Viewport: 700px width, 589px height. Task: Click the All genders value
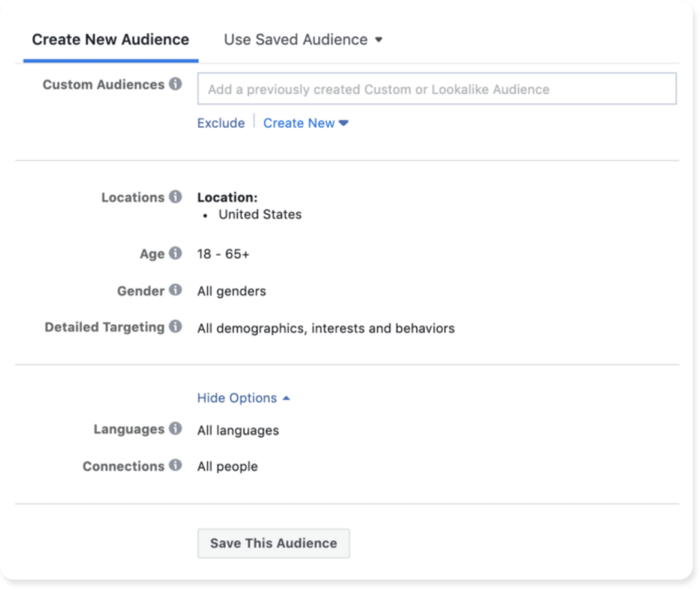[x=232, y=291]
